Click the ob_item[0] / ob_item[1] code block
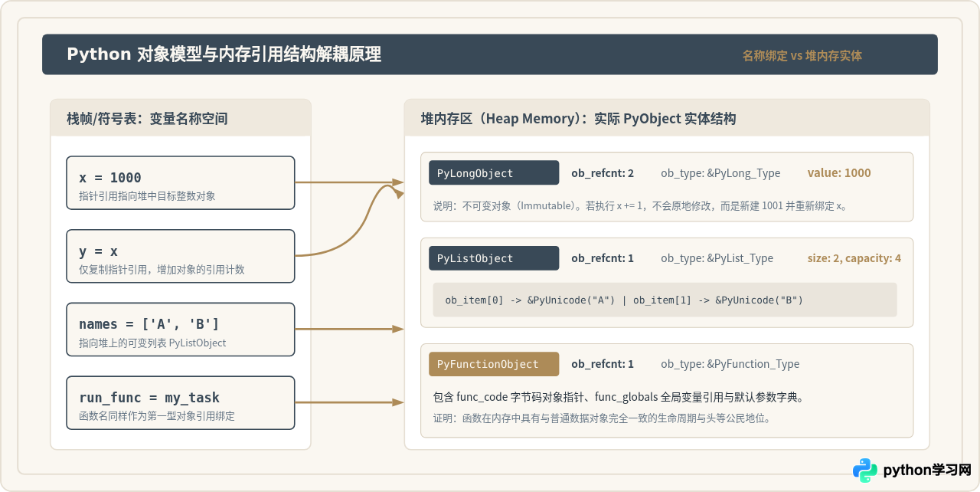980x492 pixels. [x=665, y=300]
